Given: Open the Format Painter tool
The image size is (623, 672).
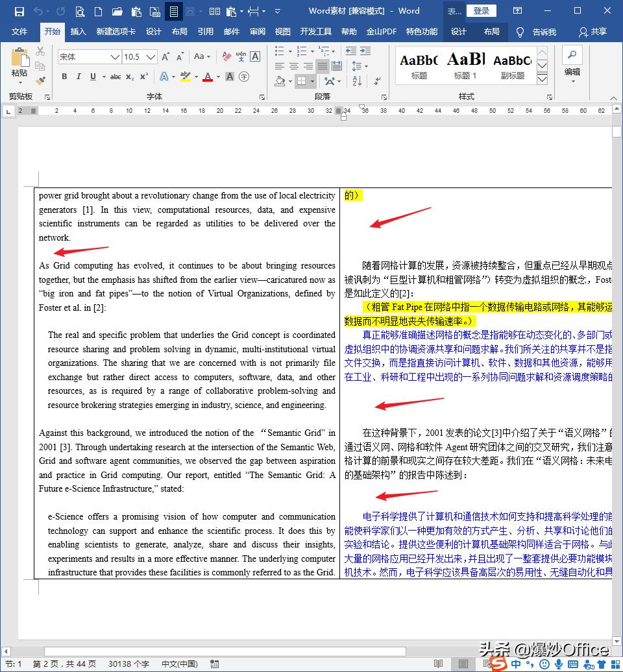Looking at the screenshot, I should pos(40,80).
